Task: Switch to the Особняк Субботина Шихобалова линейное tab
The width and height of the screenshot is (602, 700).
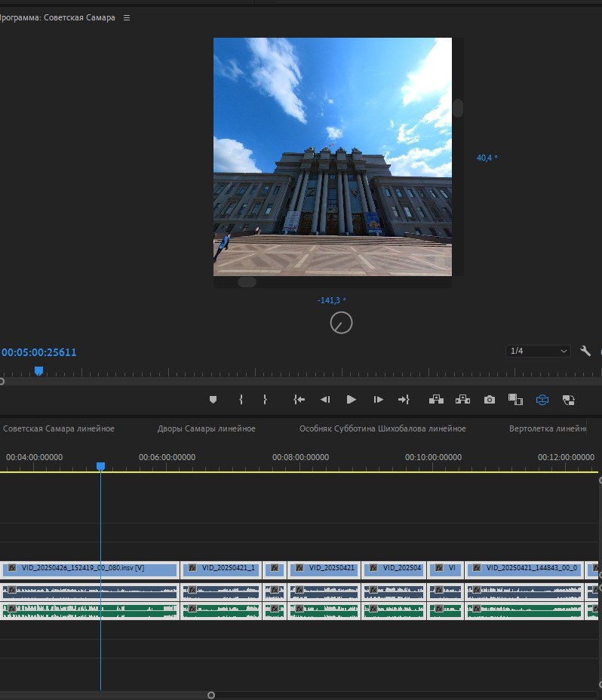Action: (x=382, y=428)
